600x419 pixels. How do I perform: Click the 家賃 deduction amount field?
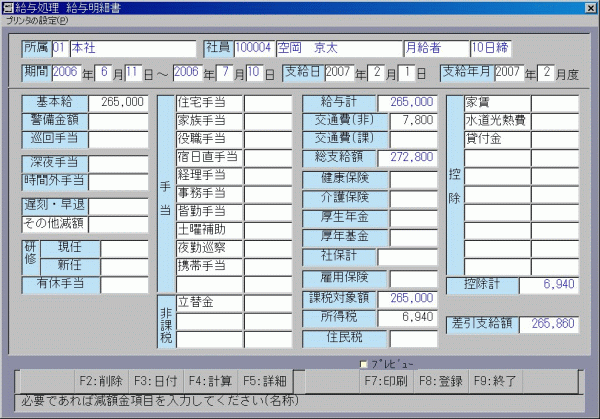click(x=554, y=102)
